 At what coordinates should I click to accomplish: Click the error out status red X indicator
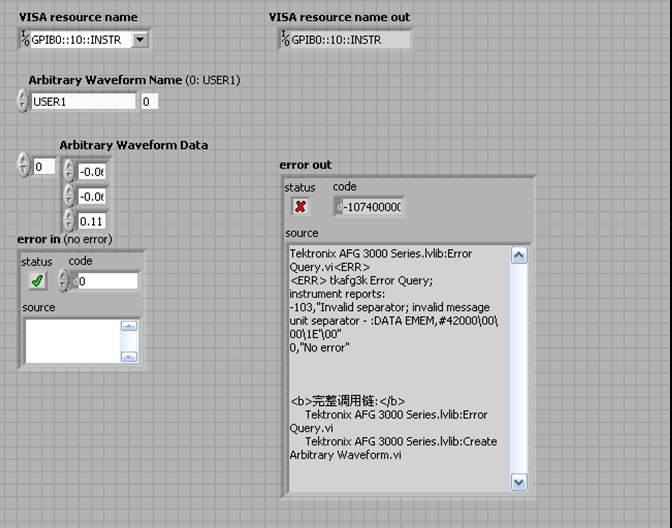[300, 207]
